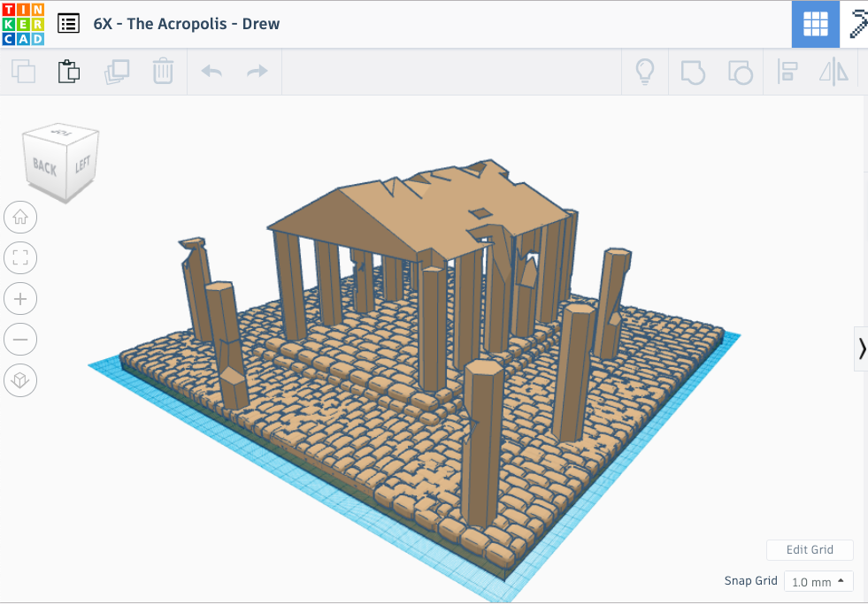868x605 pixels.
Task: Click the Redo arrow
Action: (x=257, y=72)
